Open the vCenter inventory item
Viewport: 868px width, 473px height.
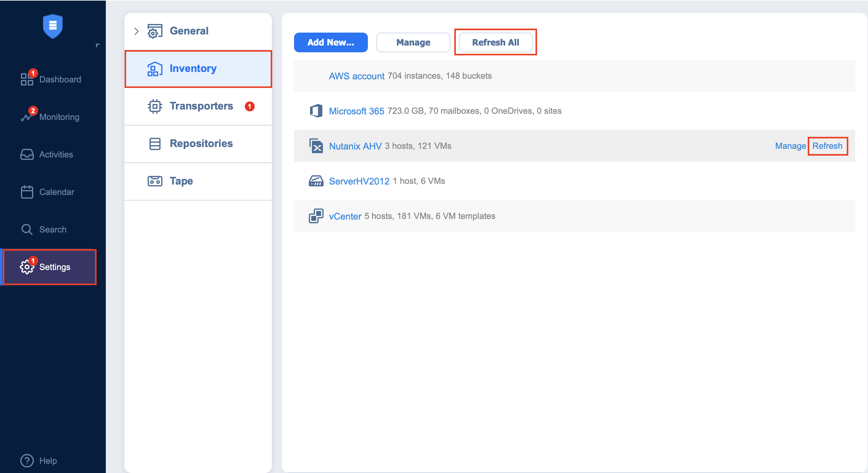(345, 216)
